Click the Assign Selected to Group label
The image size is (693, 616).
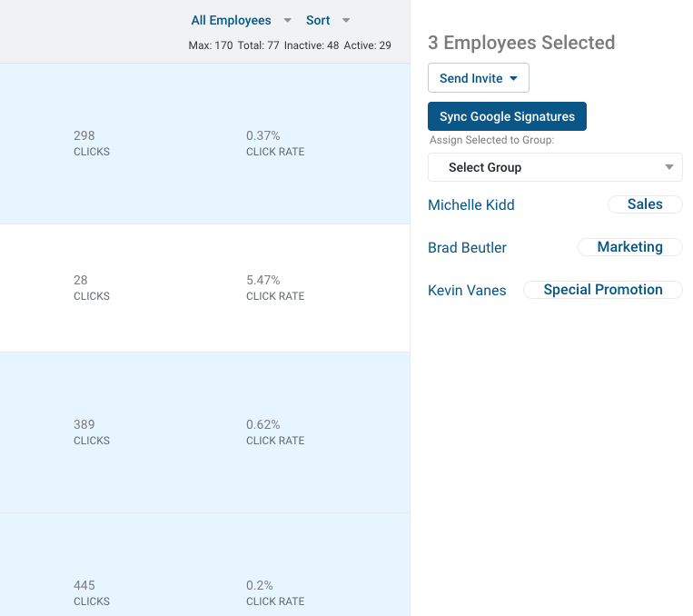point(492,140)
